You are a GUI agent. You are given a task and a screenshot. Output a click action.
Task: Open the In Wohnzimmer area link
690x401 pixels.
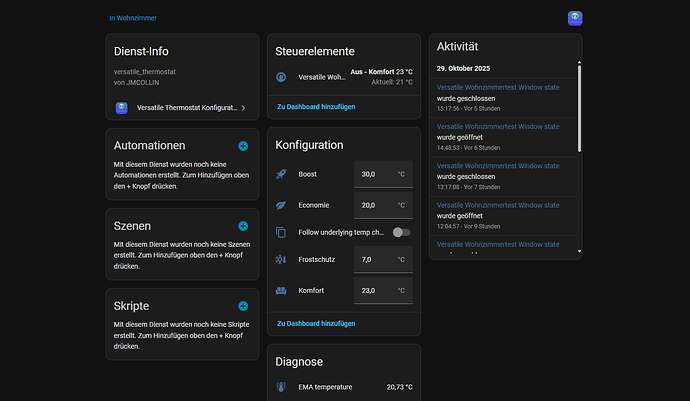(x=133, y=18)
